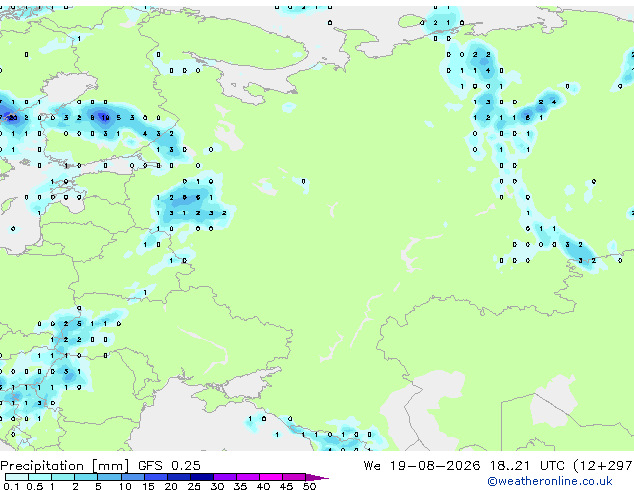Pick the 5–10 mm legend color swatch
Viewport: 634px width, 490px height.
coord(109,477)
